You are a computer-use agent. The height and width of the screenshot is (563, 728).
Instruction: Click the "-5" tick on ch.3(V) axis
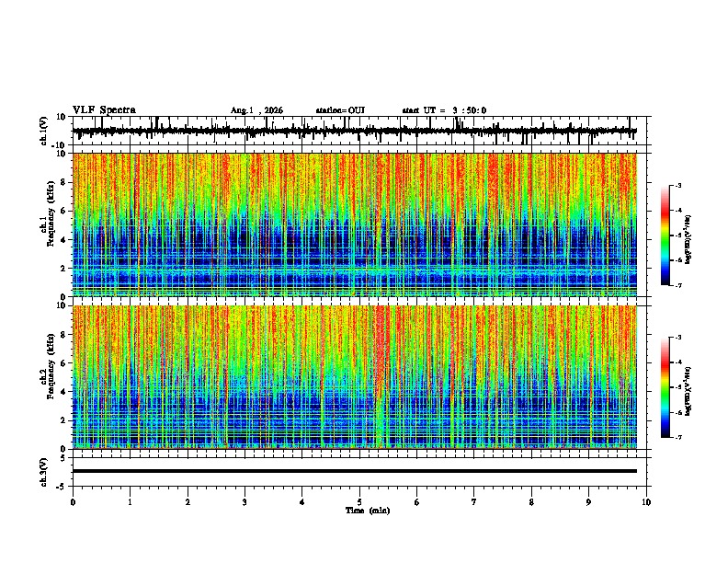[x=63, y=487]
